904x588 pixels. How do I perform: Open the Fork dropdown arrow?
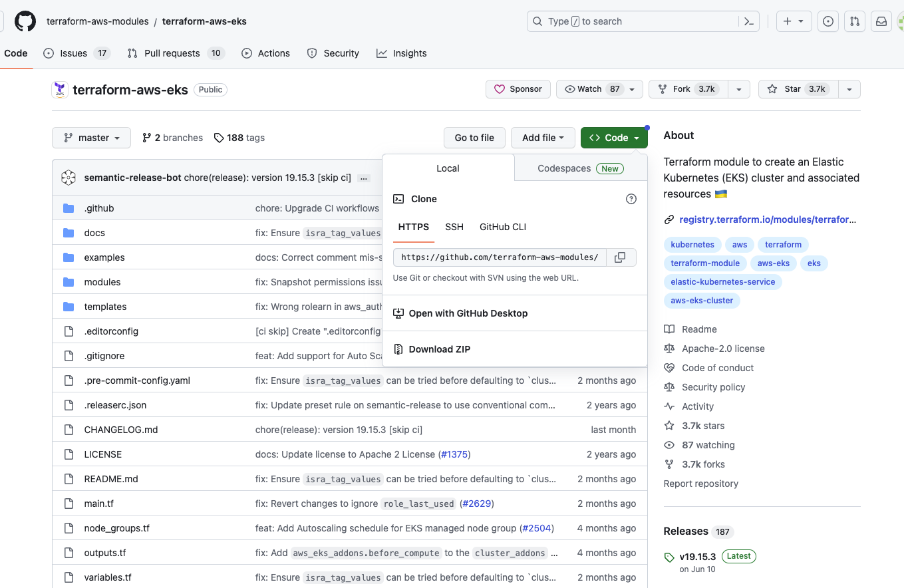(x=738, y=89)
